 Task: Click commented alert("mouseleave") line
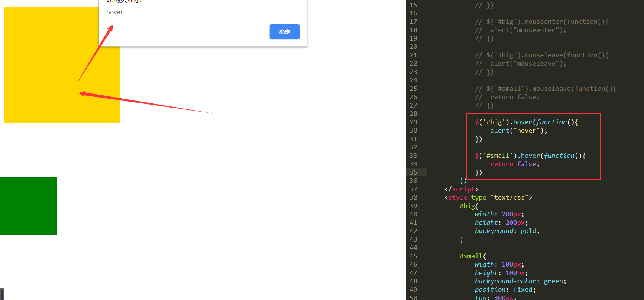pos(520,63)
